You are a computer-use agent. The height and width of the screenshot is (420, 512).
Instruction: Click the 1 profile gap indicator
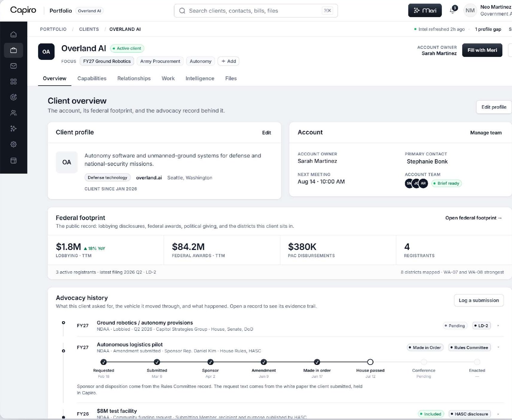488,29
